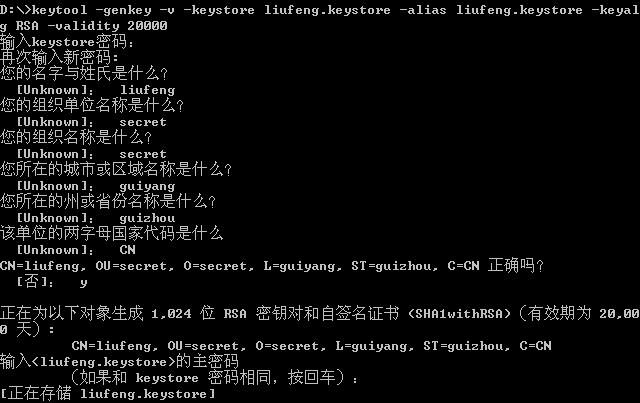Click the keystore password prompt line
The width and height of the screenshot is (640, 403).
click(67, 42)
